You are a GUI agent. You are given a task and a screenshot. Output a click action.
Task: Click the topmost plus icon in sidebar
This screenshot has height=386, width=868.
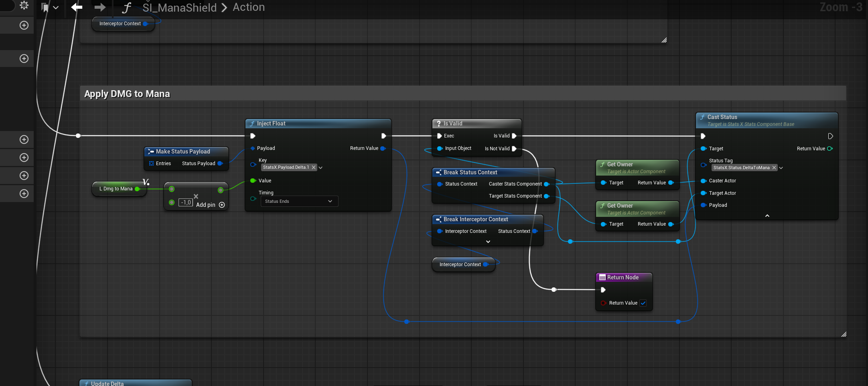(x=24, y=25)
